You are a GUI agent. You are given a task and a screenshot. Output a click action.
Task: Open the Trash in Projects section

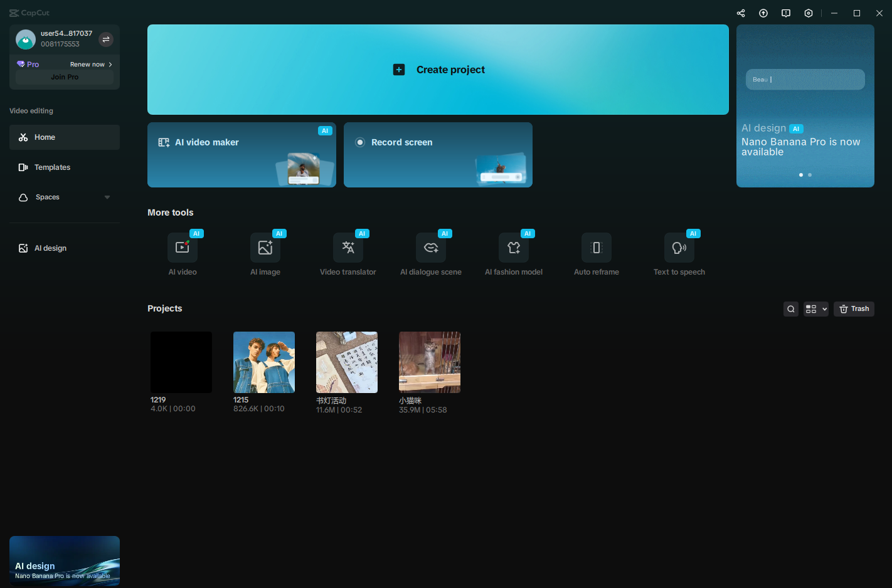(854, 308)
